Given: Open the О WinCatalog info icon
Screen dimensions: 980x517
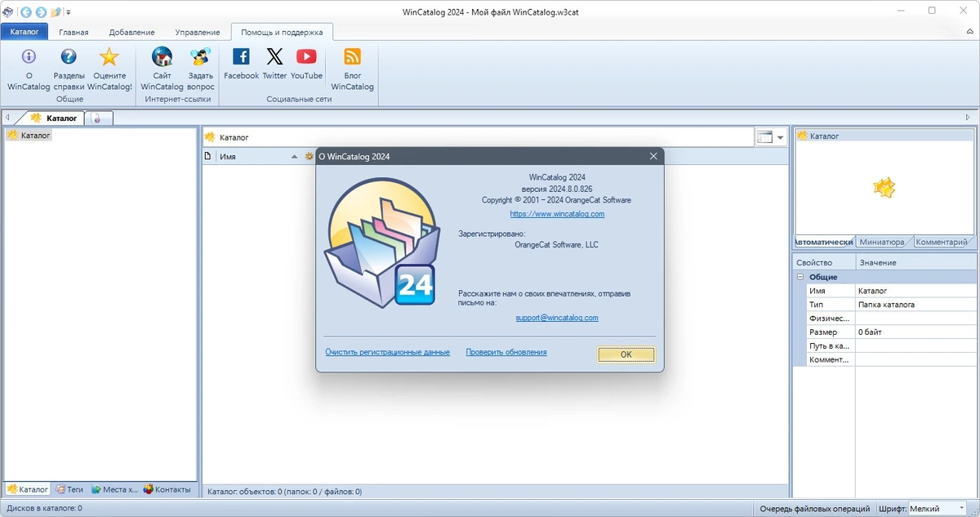Looking at the screenshot, I should pos(29,57).
